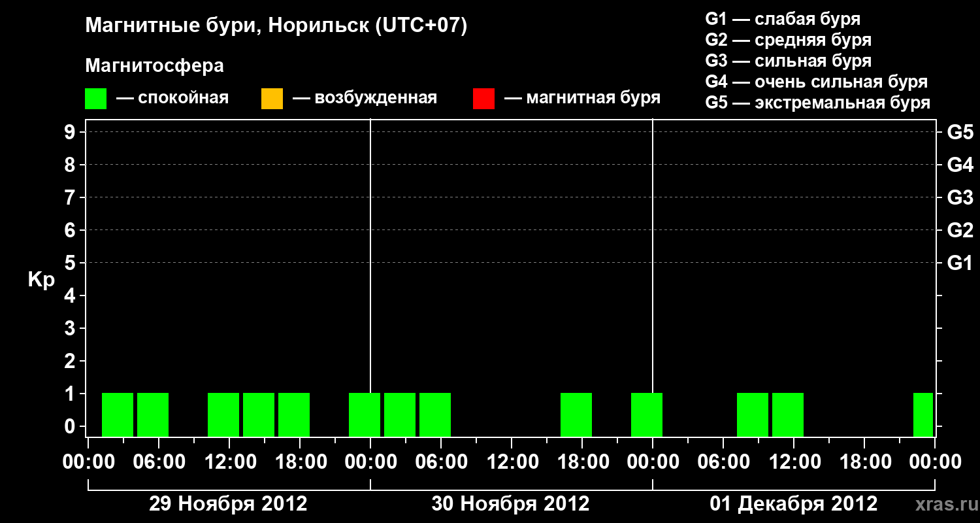The image size is (980, 523).
Task: Click the 16:00–19:00 green bar on 30 Ноября
Action: pyautogui.click(x=576, y=414)
